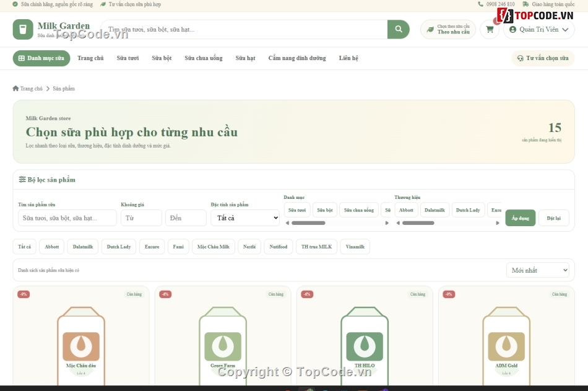The image size is (588, 391).
Task: Click the filter sliders icon beside Bộ lọc sản phẩm
Action: click(22, 180)
